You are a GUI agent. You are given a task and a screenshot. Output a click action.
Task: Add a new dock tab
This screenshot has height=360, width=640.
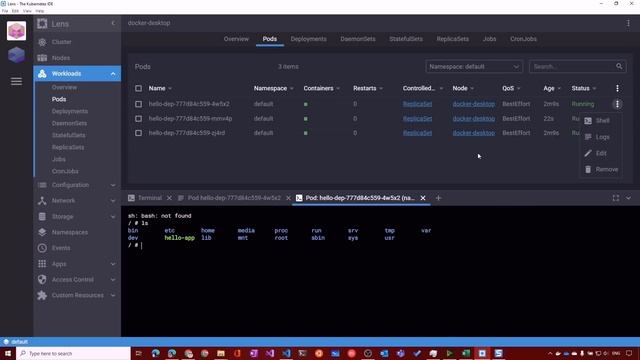tap(438, 198)
